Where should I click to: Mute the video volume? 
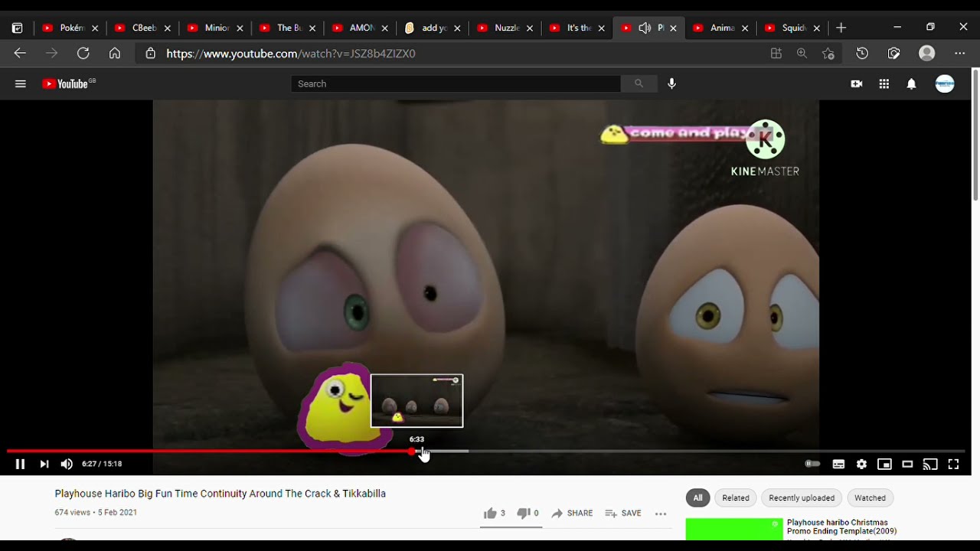pyautogui.click(x=67, y=464)
